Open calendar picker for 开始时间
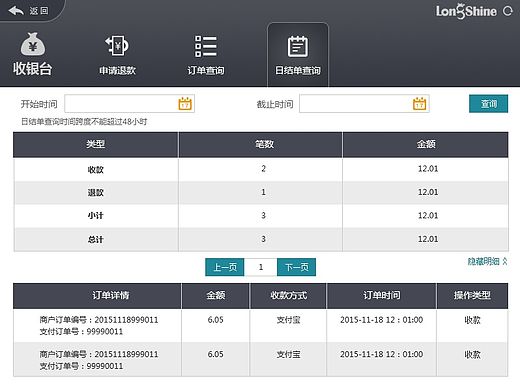Image resolution: width=520 pixels, height=390 pixels. (185, 104)
